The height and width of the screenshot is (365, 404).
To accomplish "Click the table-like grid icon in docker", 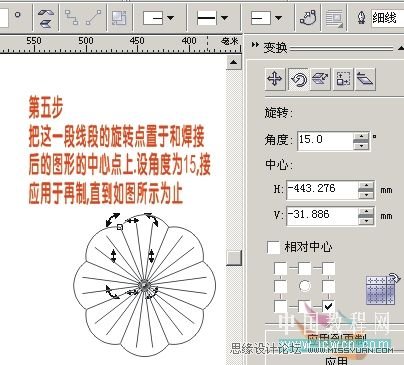I will point(382,289).
